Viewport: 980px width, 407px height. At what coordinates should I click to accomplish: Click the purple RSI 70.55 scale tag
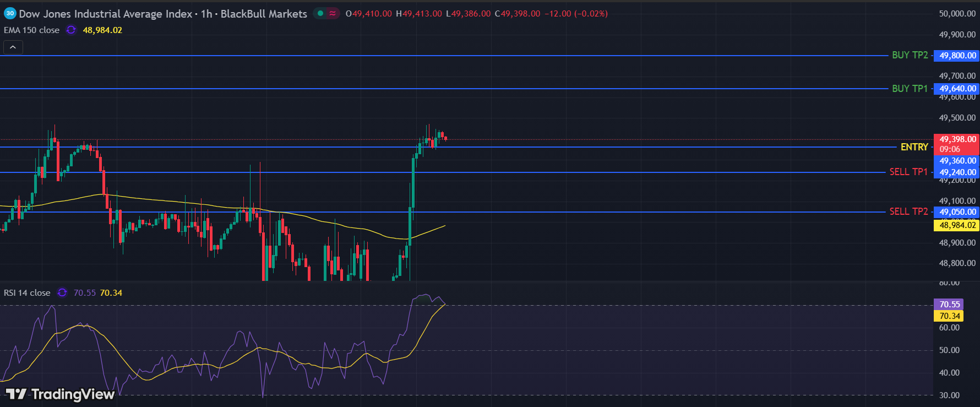tap(949, 305)
